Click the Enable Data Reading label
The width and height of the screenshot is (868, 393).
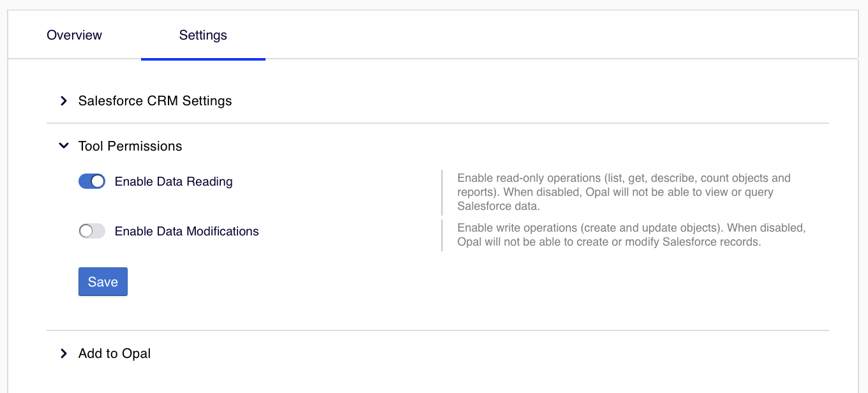tap(174, 182)
